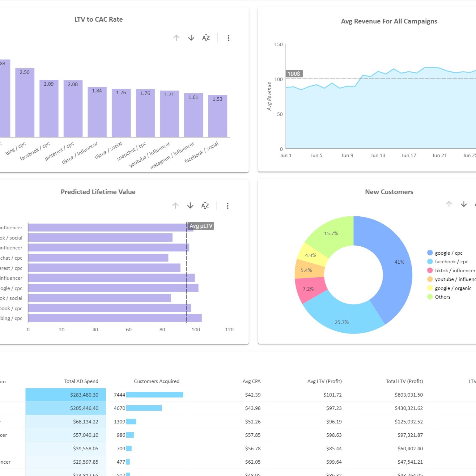Click sort ascending arrow in LTV to CAC Rate
This screenshot has height=476, width=476.
point(176,38)
